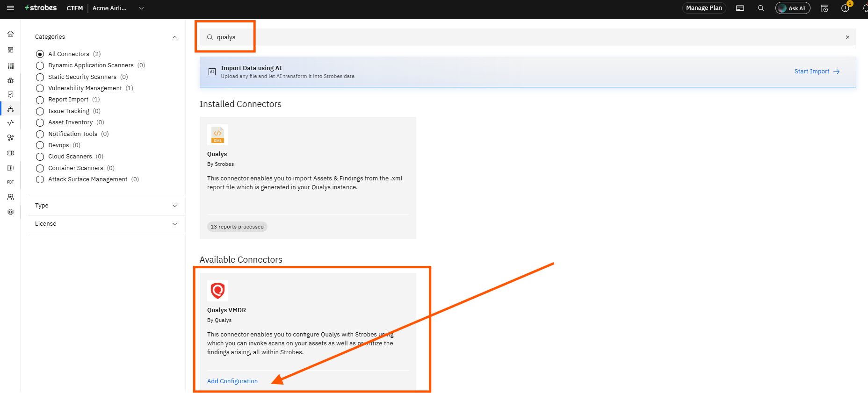868x393 pixels.
Task: Click the AI import icon in the banner
Action: pyautogui.click(x=212, y=71)
